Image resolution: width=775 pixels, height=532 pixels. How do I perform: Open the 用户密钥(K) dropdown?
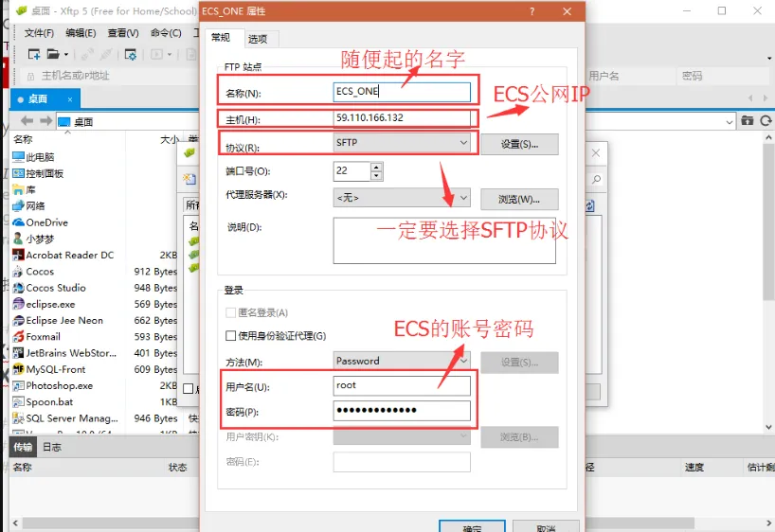pos(463,436)
